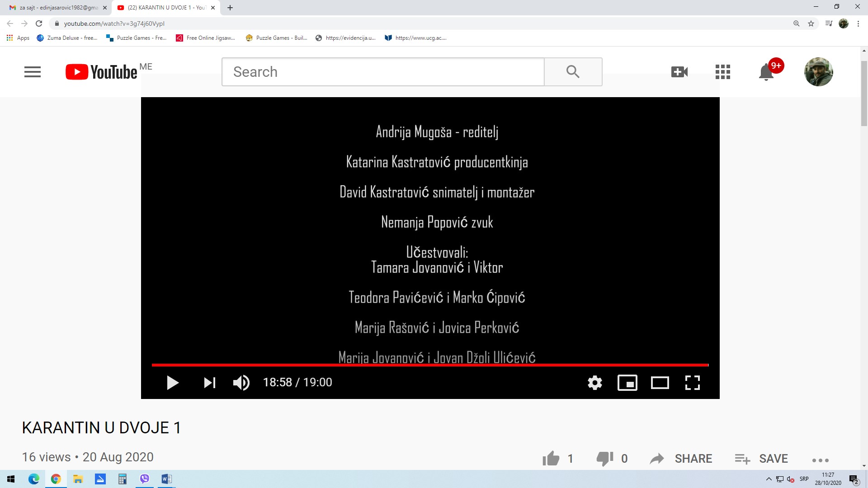Screen dimensions: 868x488
Task: Play the video
Action: [172, 383]
